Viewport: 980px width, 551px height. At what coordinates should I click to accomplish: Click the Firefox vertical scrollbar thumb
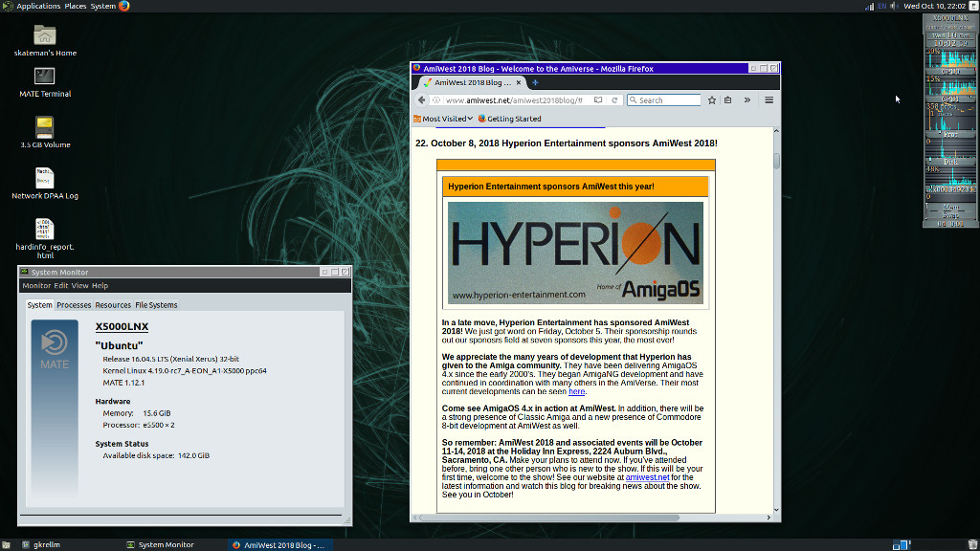coord(777,161)
